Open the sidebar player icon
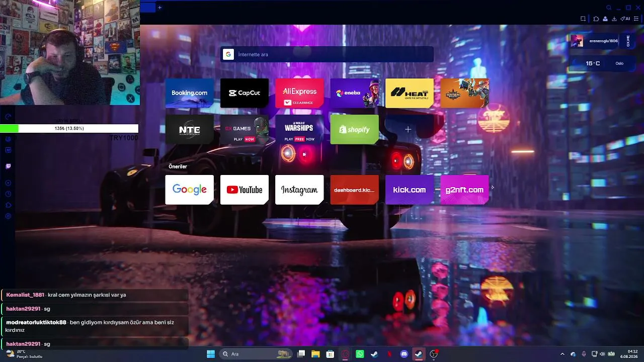 point(8,183)
